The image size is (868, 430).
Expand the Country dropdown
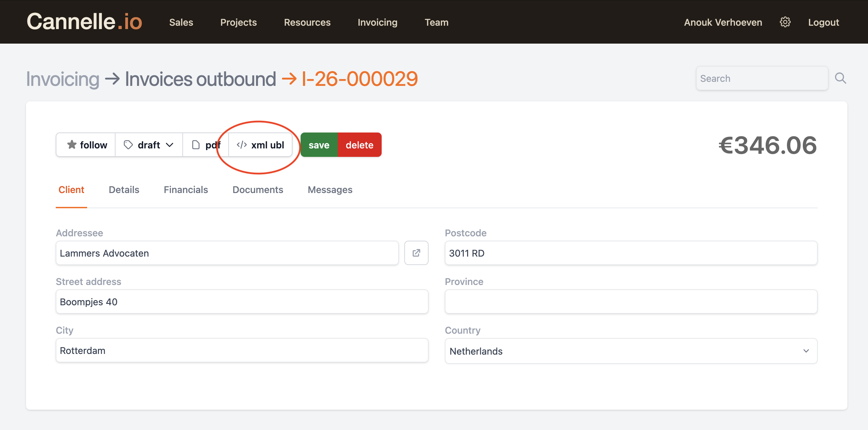pyautogui.click(x=631, y=351)
